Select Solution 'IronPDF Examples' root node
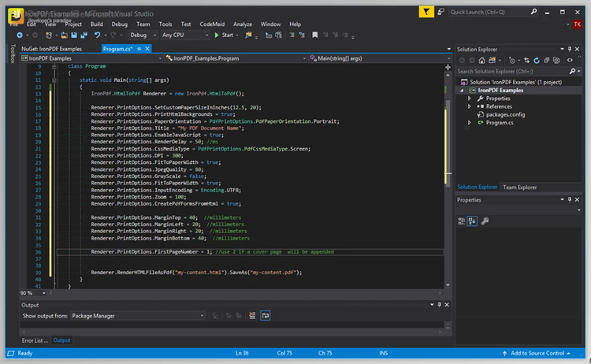The width and height of the screenshot is (591, 364). (x=515, y=82)
